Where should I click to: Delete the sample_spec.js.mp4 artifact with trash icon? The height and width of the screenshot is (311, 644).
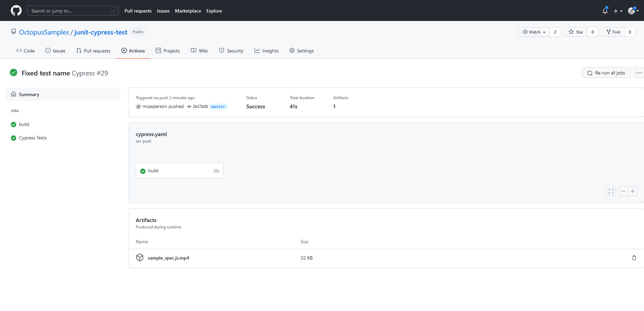[x=634, y=258]
